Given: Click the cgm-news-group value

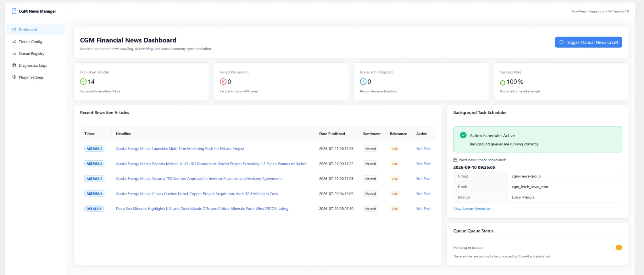Looking at the screenshot, I should tap(526, 176).
